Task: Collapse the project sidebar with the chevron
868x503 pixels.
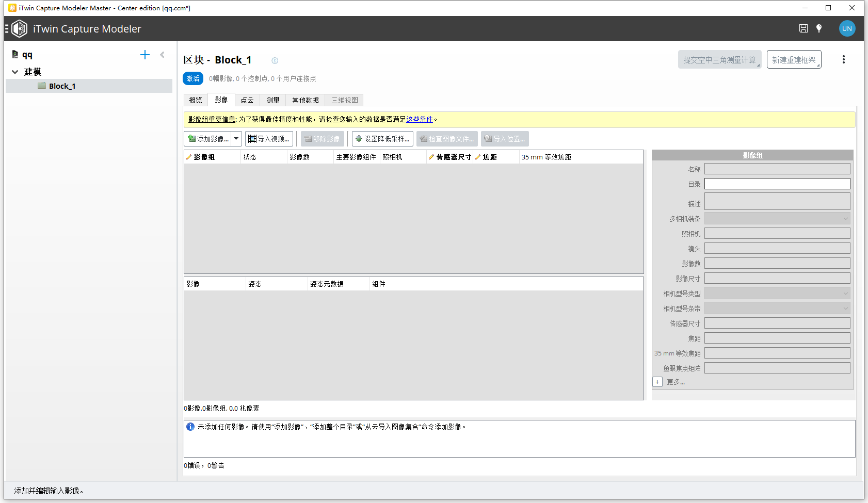Action: click(162, 55)
